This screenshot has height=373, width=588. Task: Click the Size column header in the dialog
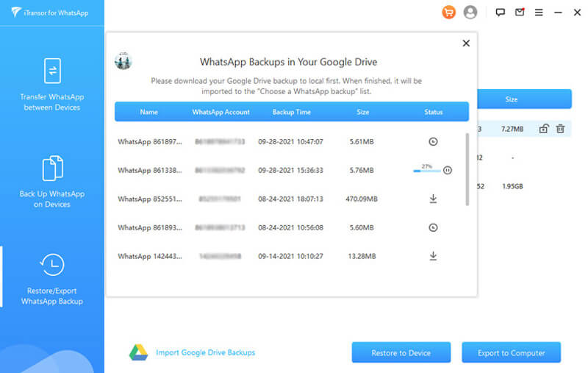362,112
